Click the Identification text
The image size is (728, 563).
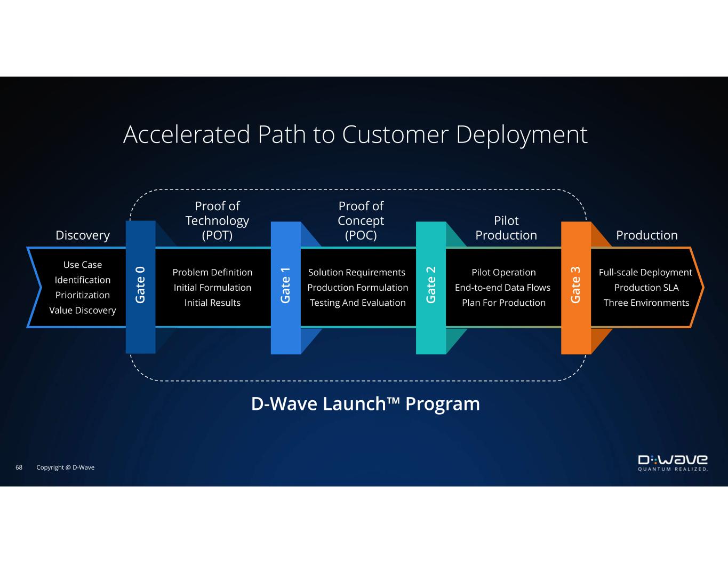pos(83,280)
